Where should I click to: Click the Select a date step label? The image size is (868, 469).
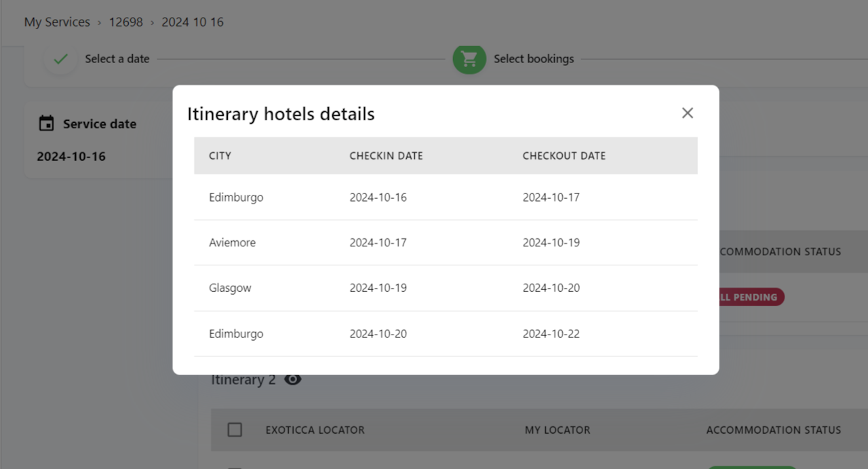(117, 59)
